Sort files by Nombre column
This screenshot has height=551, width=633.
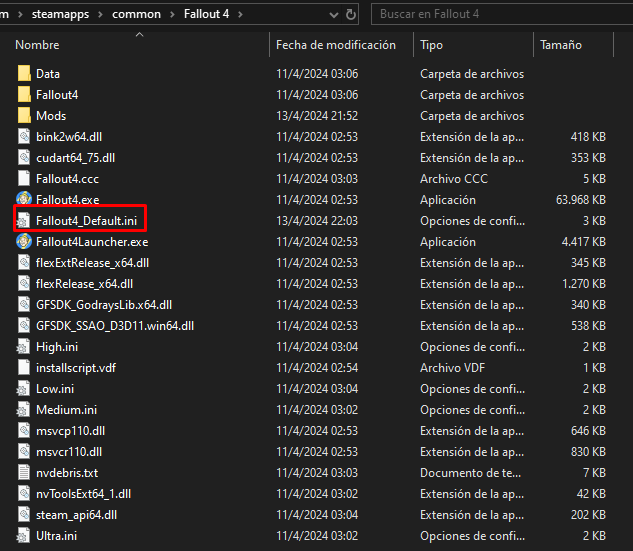(37, 45)
